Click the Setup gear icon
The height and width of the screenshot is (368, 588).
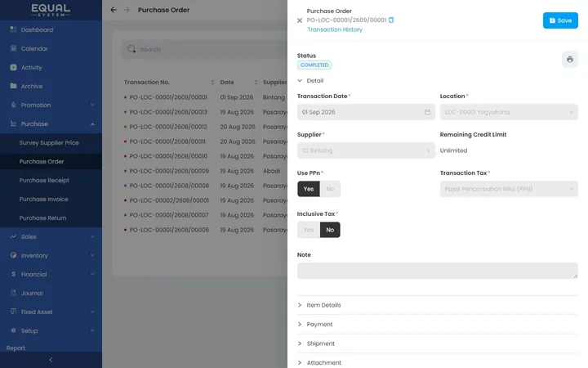13,330
